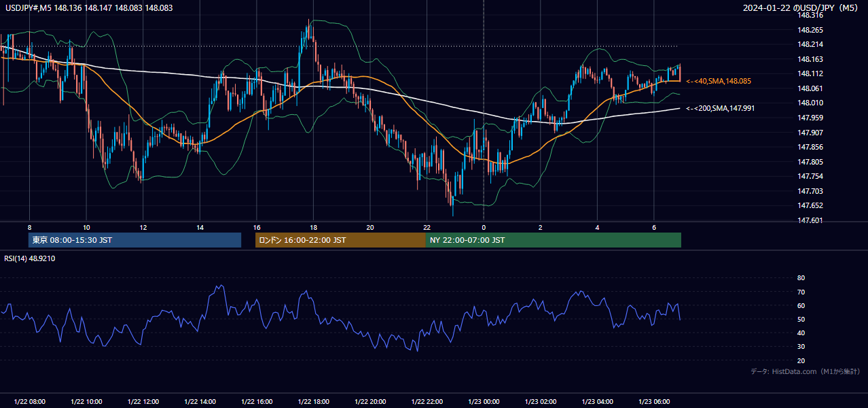Click the RSI 30 level label
This screenshot has height=408, width=868.
[x=801, y=347]
